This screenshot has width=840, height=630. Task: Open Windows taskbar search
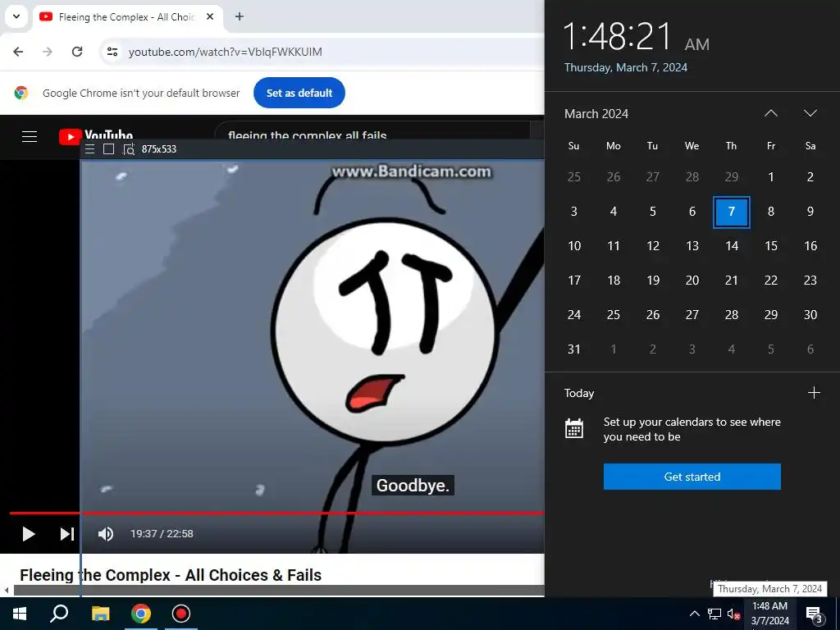click(59, 614)
